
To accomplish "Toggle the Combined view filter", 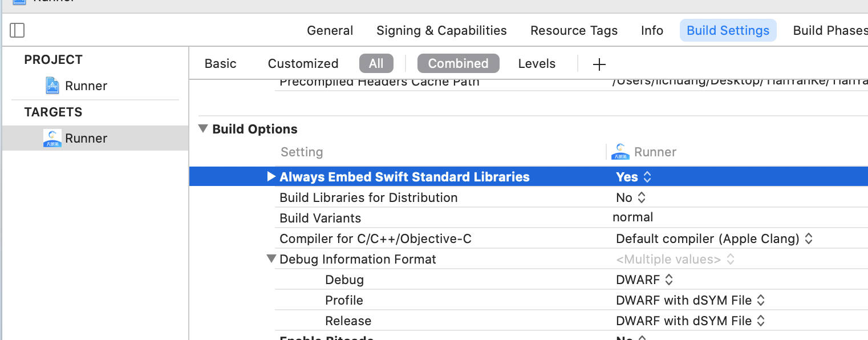I will (x=458, y=63).
